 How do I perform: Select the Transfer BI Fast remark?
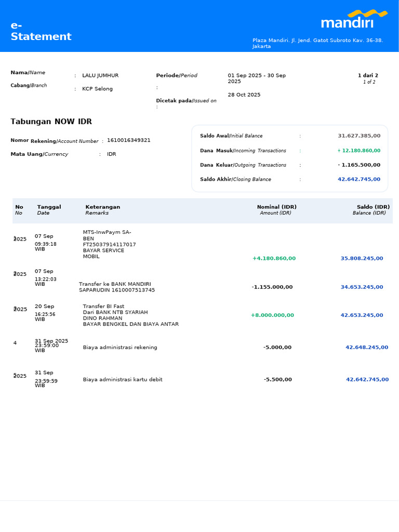coord(103,306)
